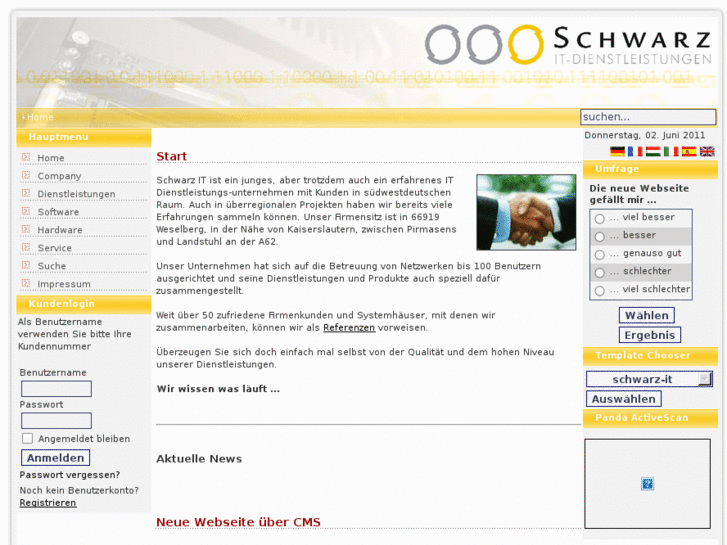View poll results via the Ergebnis button
Image resolution: width=727 pixels, height=545 pixels.
(650, 335)
